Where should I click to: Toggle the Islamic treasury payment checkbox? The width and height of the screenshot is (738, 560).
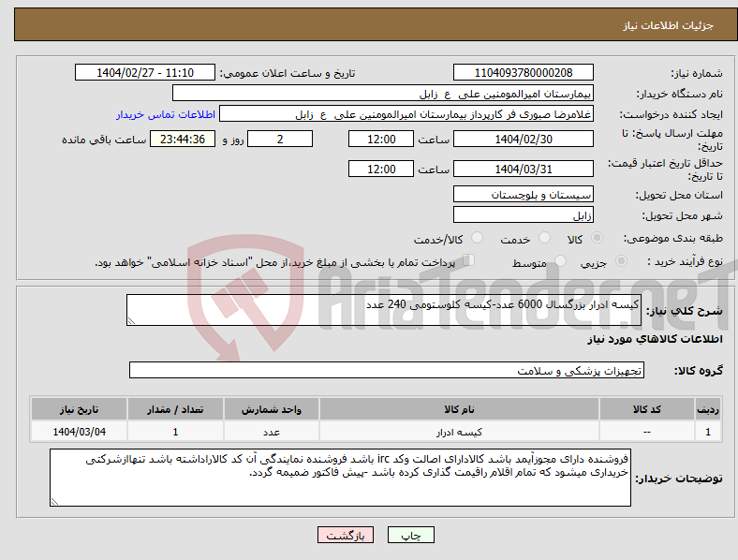click(x=469, y=260)
